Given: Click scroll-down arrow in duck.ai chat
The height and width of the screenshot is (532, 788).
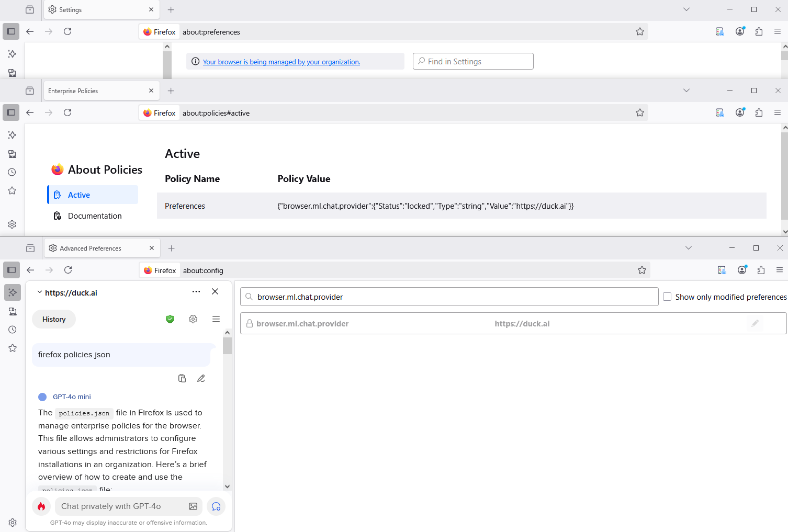Looking at the screenshot, I should 227,486.
